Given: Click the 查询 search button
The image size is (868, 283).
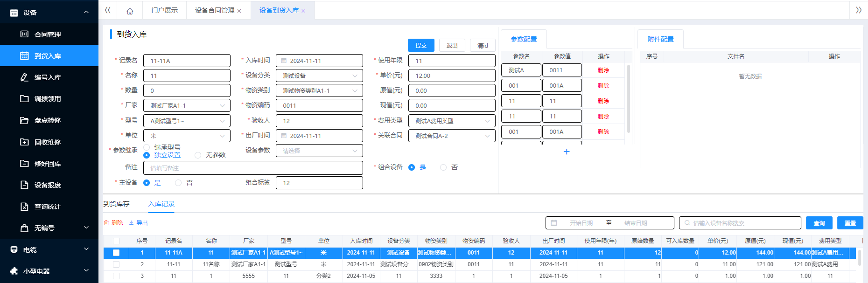Looking at the screenshot, I should 819,223.
